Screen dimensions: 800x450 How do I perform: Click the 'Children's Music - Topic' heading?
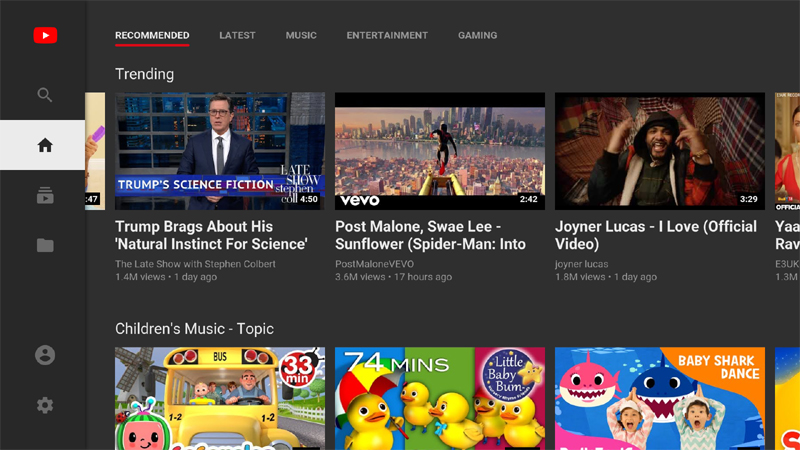[194, 329]
